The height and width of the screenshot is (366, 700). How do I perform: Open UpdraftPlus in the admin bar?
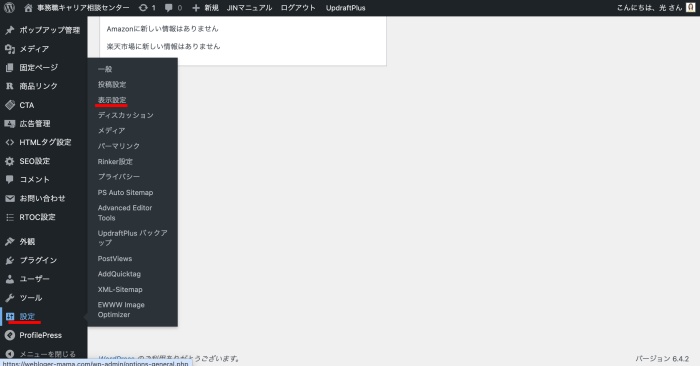tap(346, 8)
